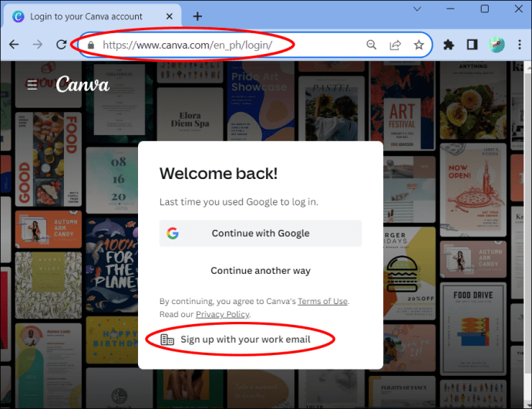Screen dimensions: 532x409
Task: Click the Food Drive poster thumbnail
Action: (473, 329)
